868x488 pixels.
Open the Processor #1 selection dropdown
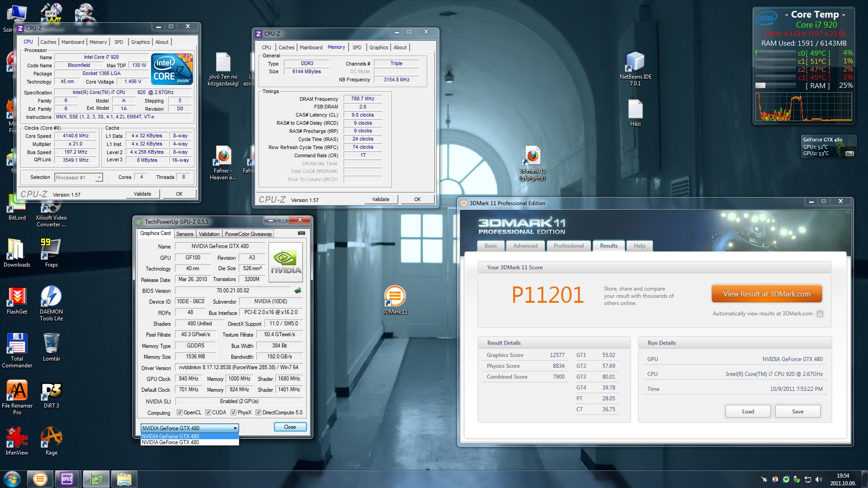pyautogui.click(x=99, y=178)
